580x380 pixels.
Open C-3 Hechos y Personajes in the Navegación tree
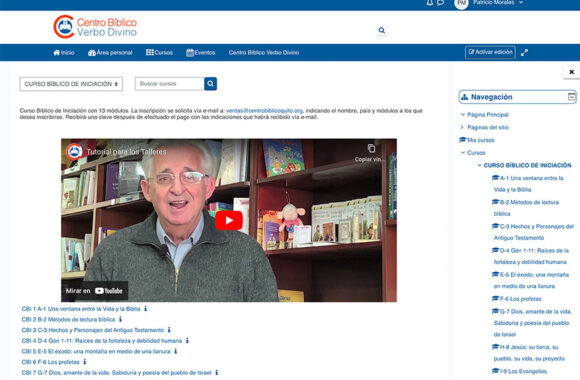click(533, 232)
